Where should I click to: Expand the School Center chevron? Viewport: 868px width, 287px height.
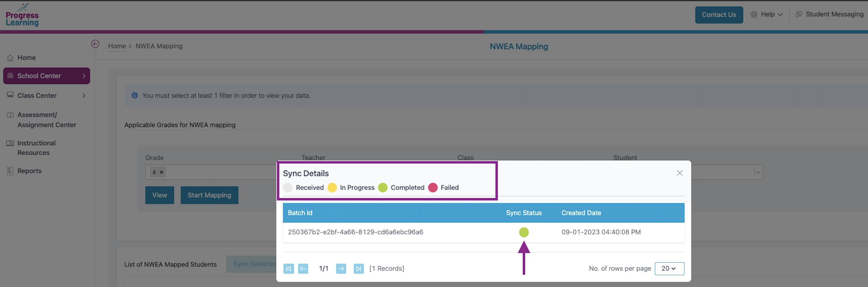pyautogui.click(x=84, y=76)
